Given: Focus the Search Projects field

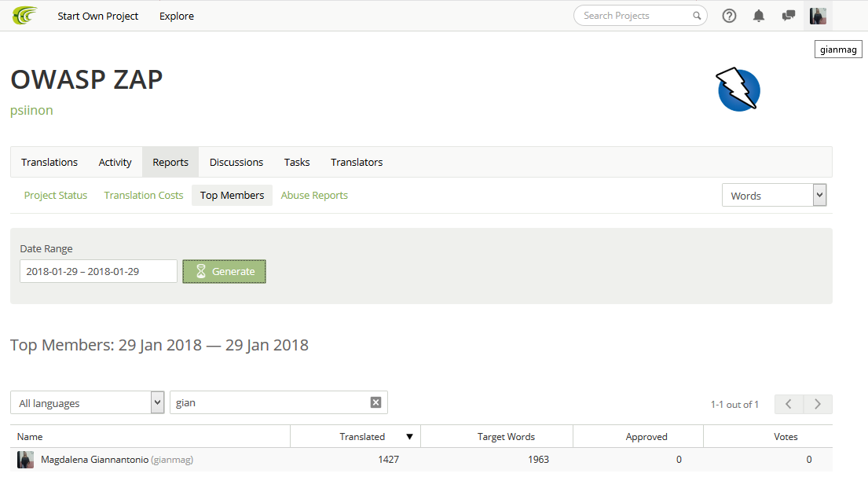Looking at the screenshot, I should click(x=640, y=16).
